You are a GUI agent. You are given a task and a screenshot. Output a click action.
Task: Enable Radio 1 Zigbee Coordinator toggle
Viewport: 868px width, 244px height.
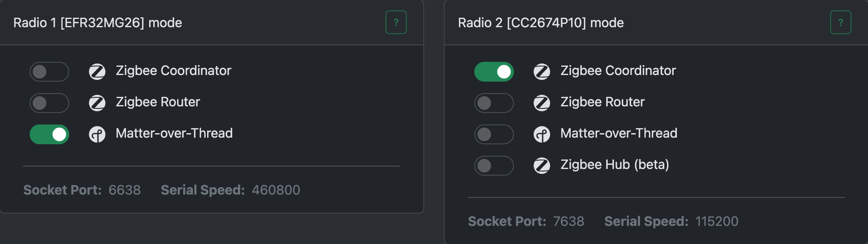pyautogui.click(x=49, y=72)
